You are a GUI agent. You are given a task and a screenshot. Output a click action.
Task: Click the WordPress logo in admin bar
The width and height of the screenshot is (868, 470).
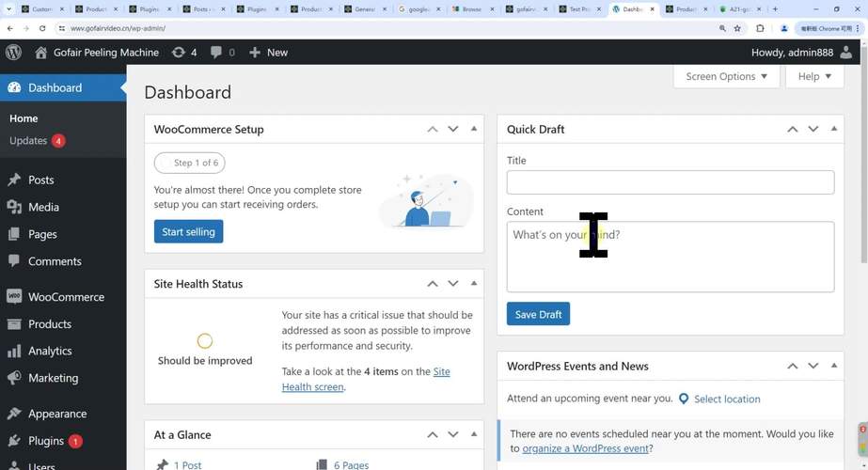click(14, 52)
